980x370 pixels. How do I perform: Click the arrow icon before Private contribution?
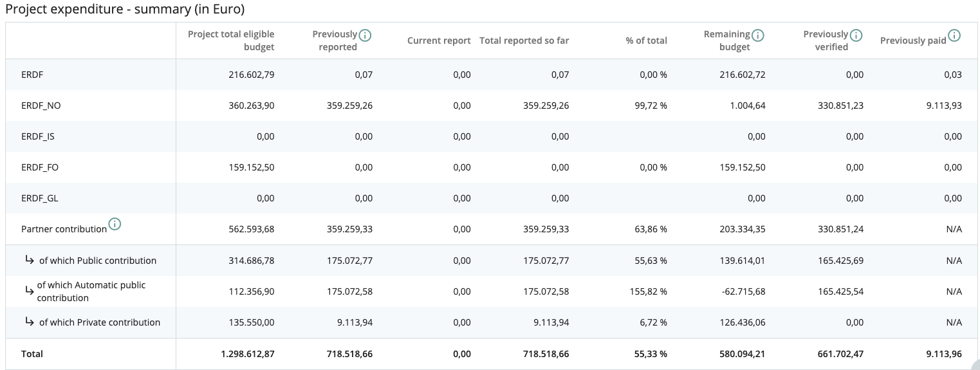[x=30, y=322]
